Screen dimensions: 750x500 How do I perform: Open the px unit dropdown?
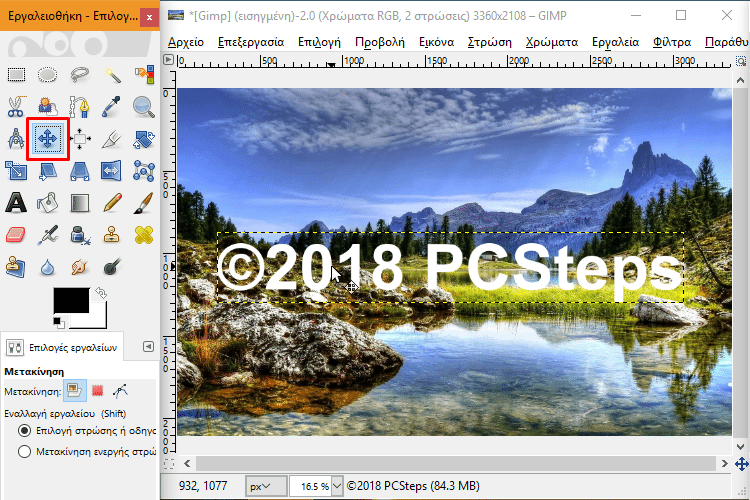pyautogui.click(x=266, y=486)
